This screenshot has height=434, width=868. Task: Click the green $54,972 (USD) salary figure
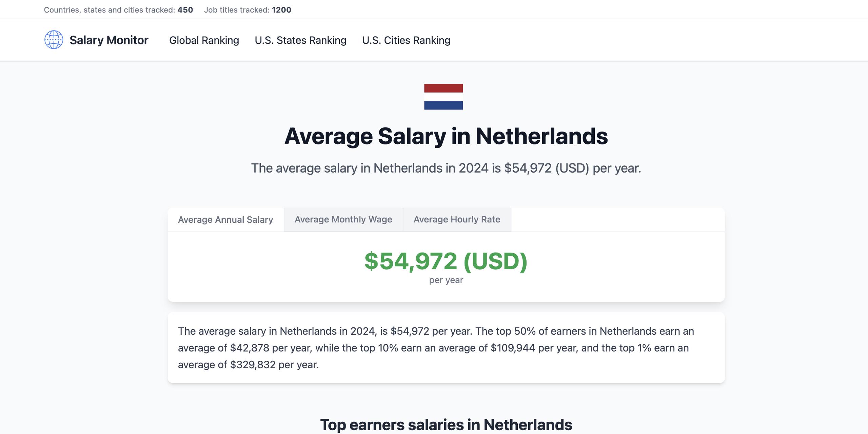click(x=446, y=261)
